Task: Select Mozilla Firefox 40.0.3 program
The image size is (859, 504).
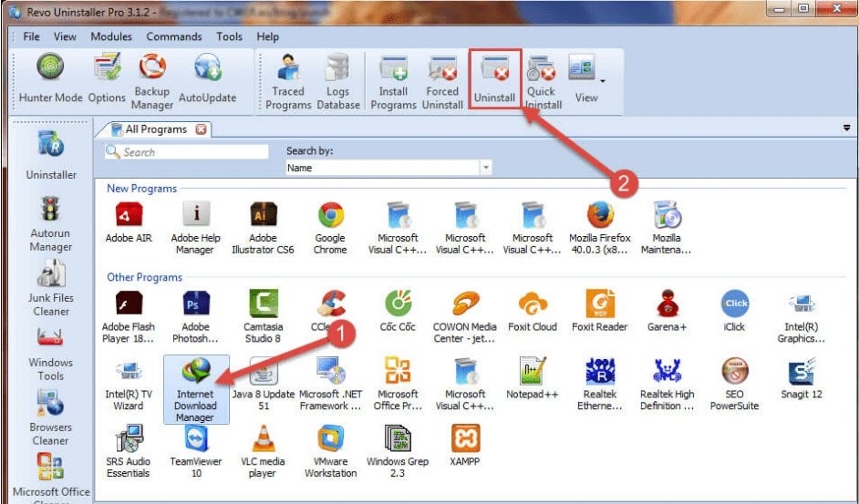Action: point(600,228)
